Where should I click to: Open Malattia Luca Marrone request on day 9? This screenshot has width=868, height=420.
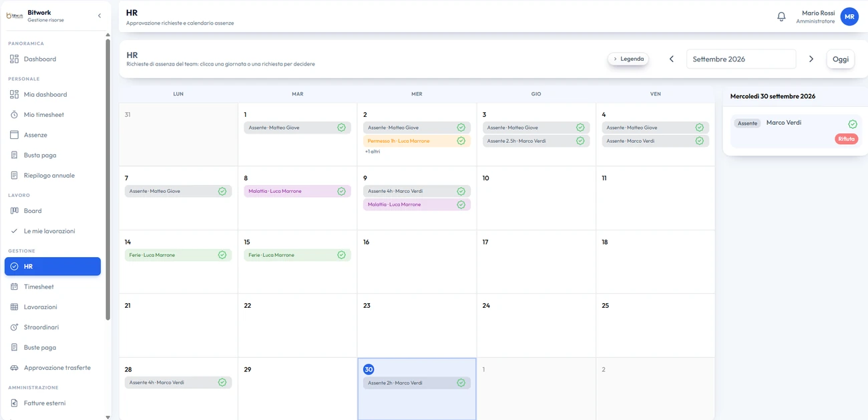tap(417, 205)
